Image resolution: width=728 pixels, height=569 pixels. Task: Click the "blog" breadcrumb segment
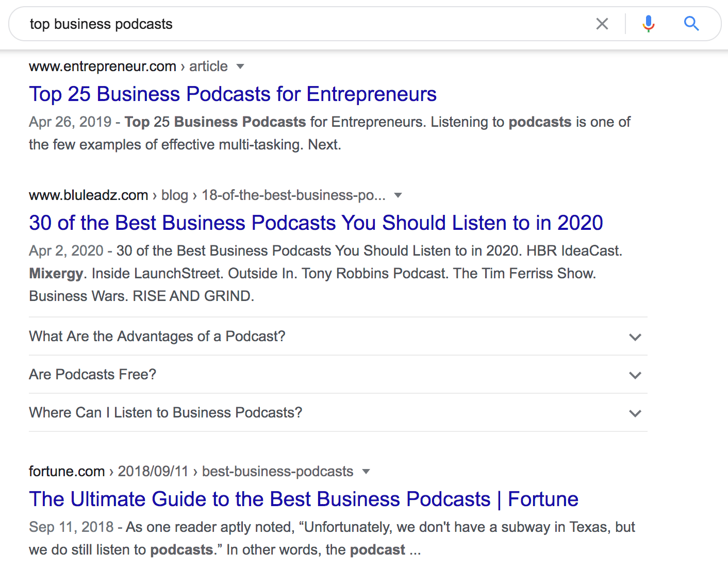tap(175, 195)
